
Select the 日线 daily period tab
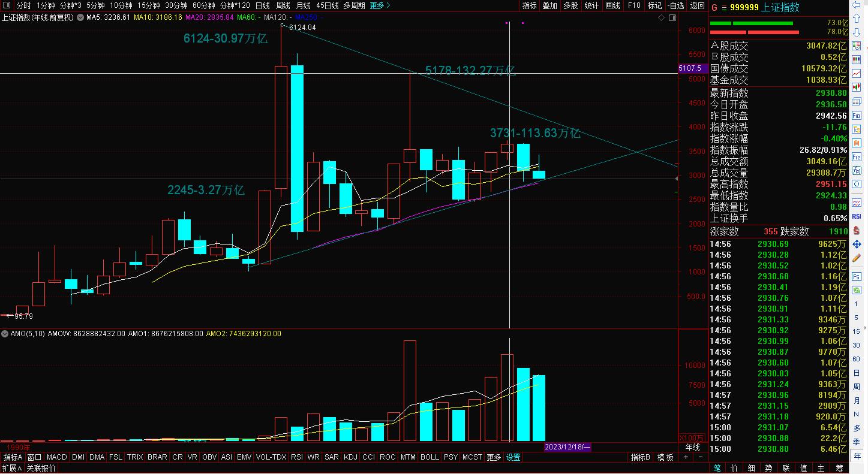click(x=262, y=5)
